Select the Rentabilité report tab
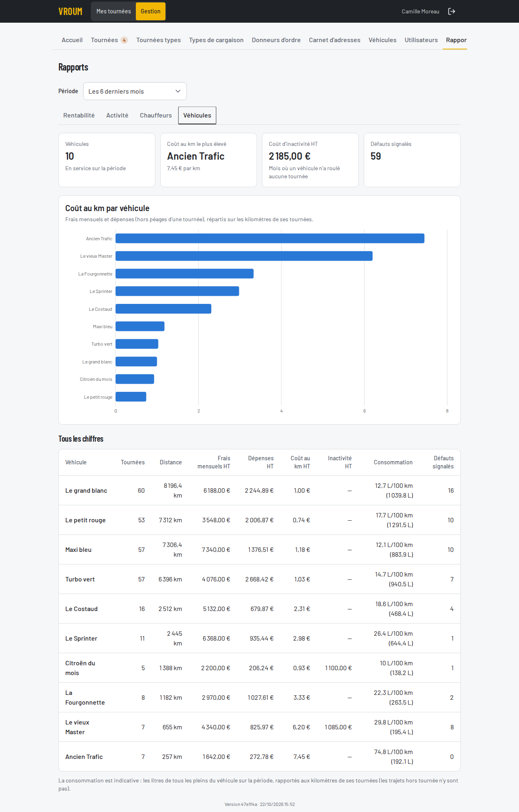This screenshot has height=812, width=519. click(79, 115)
